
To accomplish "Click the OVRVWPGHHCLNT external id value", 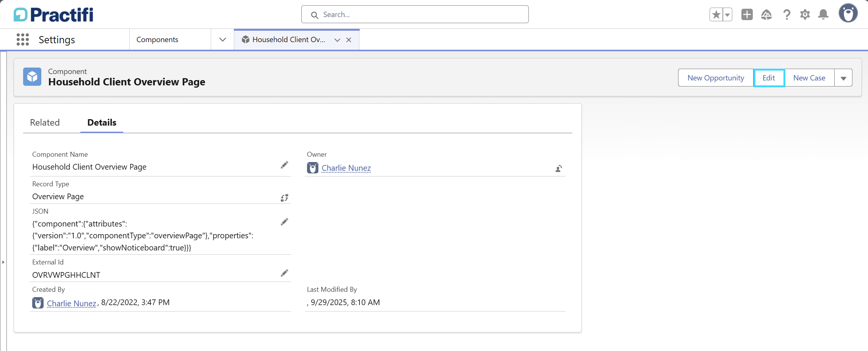I will [66, 275].
